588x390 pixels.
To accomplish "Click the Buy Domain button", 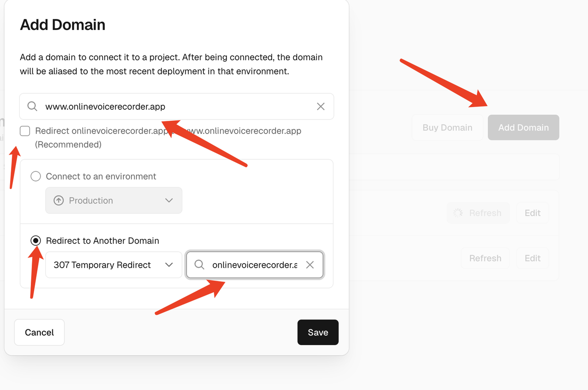I will click(447, 128).
